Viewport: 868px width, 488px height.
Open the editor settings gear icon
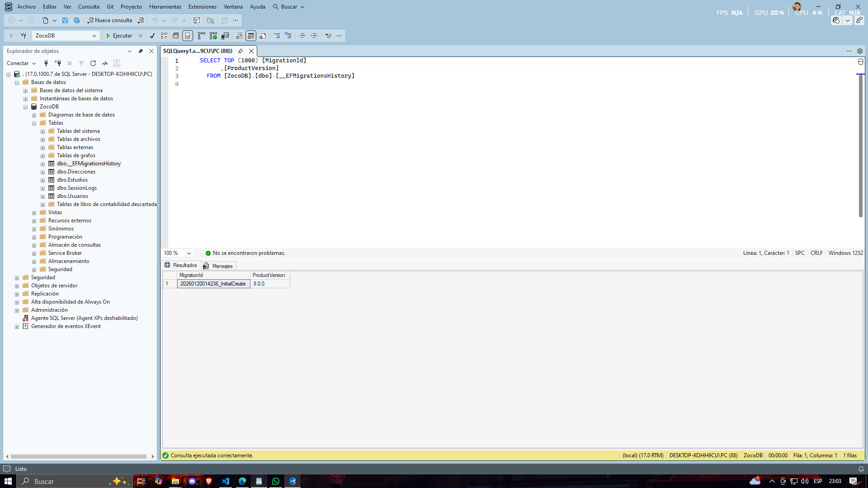pyautogui.click(x=860, y=51)
